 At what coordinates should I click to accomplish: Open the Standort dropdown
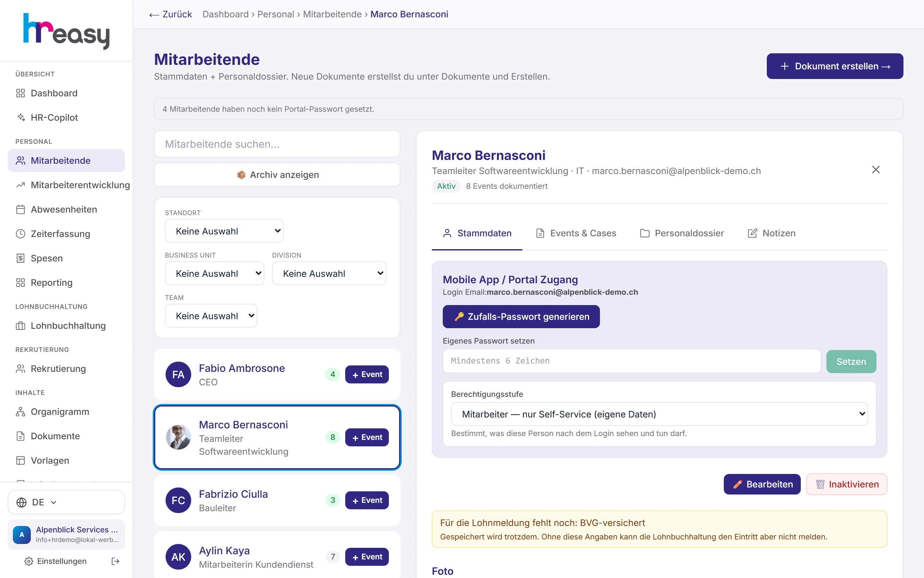(224, 231)
